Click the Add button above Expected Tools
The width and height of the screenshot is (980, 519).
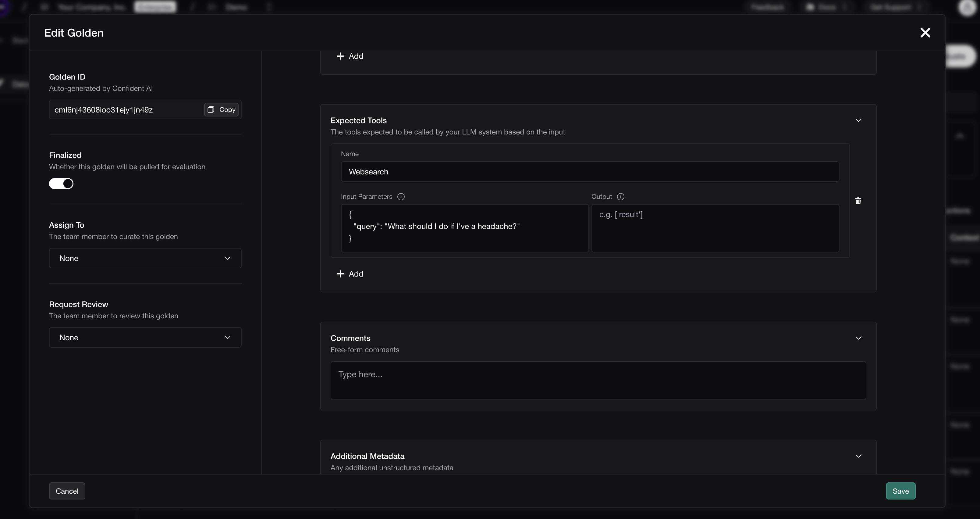[x=350, y=56]
